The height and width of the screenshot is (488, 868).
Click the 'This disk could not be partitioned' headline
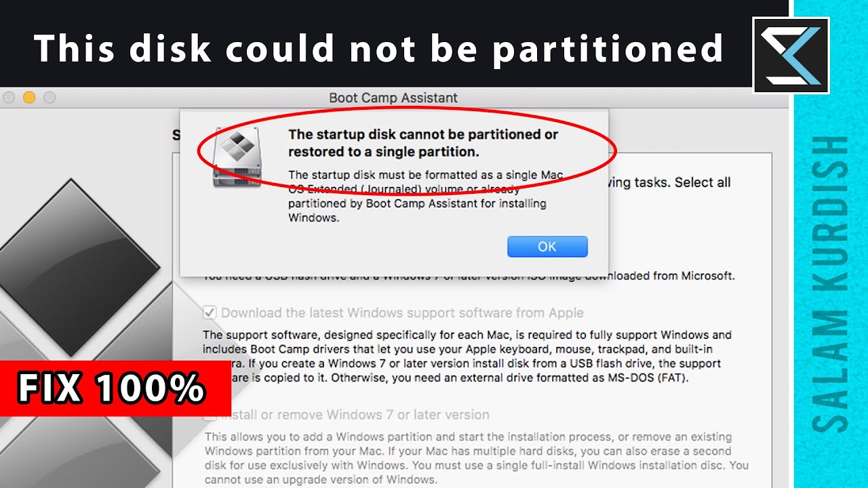pos(378,49)
